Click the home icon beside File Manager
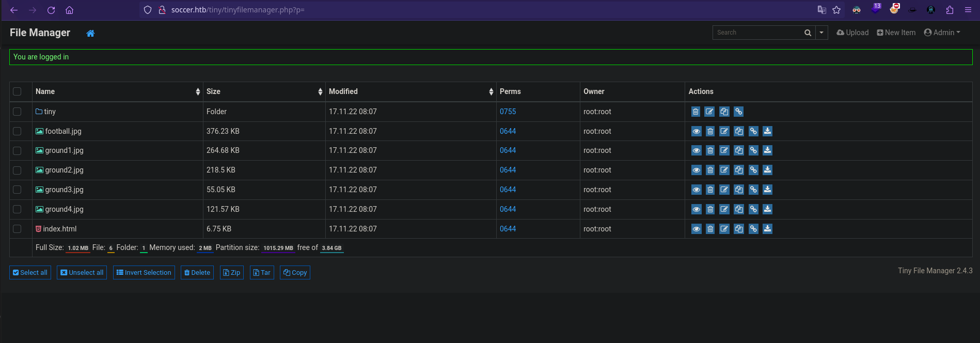This screenshot has height=343, width=980. 90,33
